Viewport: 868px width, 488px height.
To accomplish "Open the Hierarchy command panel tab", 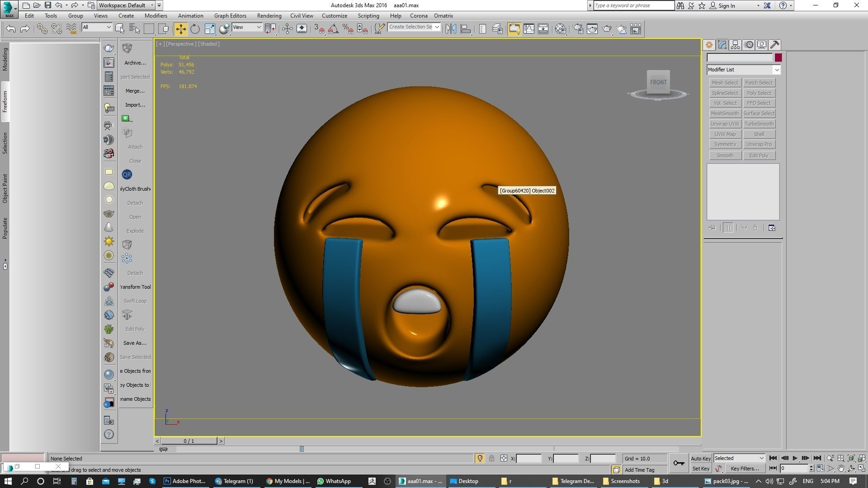I will coord(735,45).
